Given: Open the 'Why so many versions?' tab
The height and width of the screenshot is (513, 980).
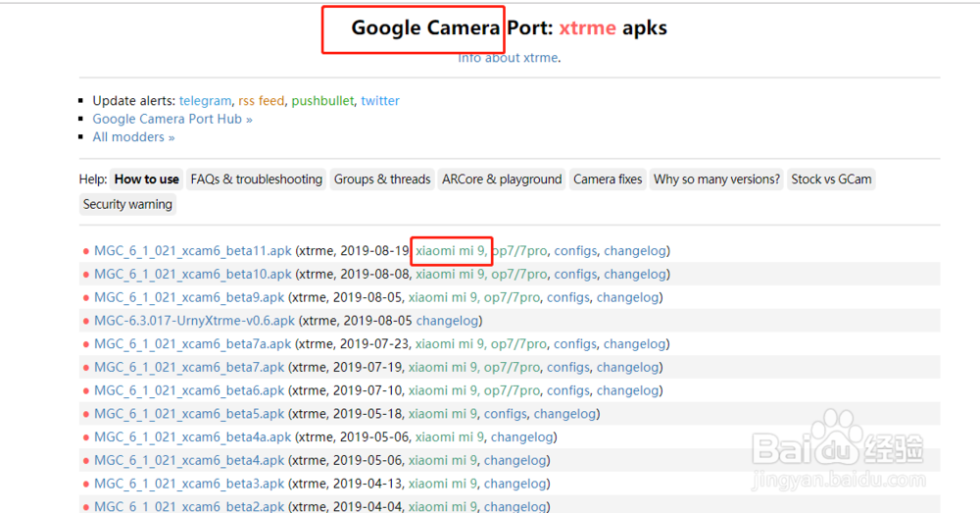Looking at the screenshot, I should [x=716, y=180].
